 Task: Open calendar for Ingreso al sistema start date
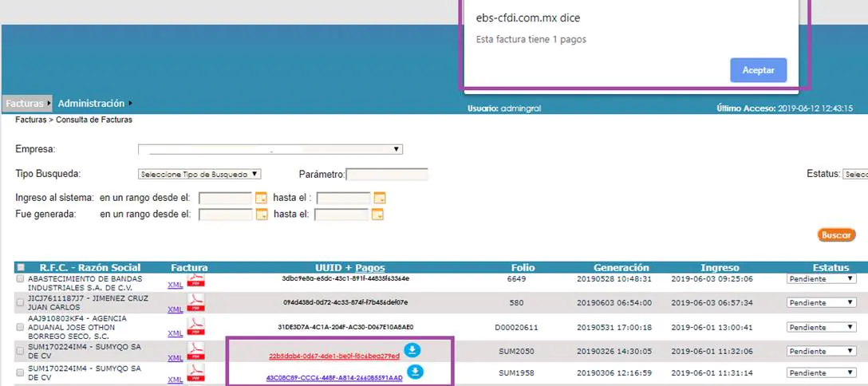262,198
